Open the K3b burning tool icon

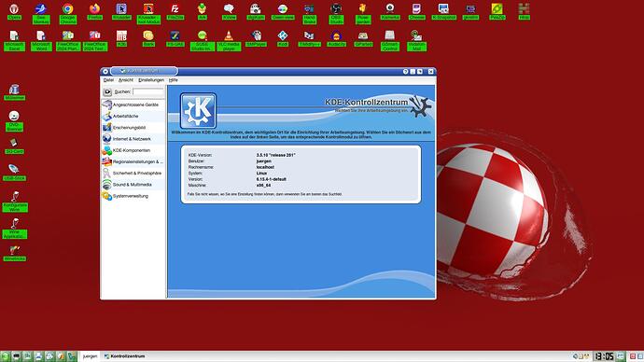click(121, 38)
